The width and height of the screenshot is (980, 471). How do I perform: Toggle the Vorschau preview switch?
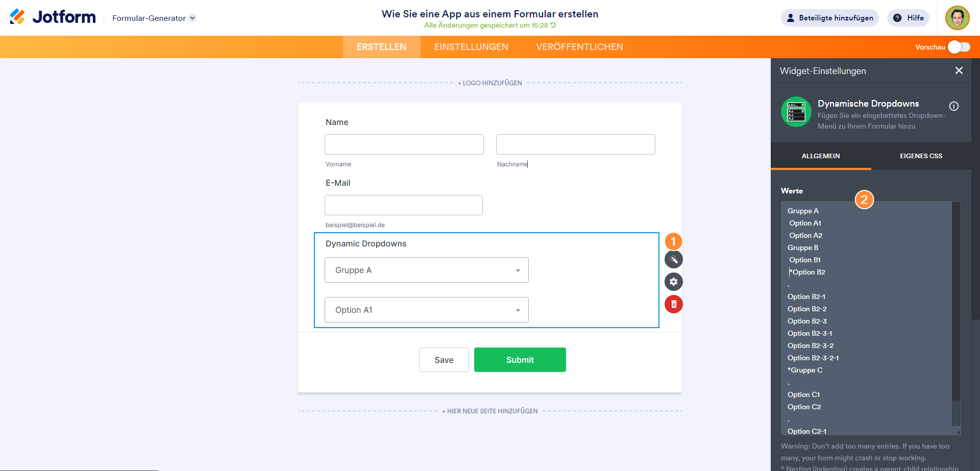[959, 47]
